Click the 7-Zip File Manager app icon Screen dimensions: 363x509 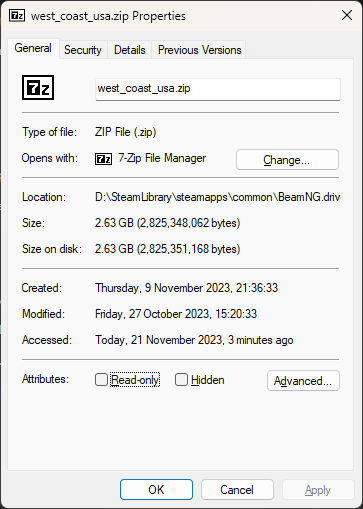coord(103,159)
